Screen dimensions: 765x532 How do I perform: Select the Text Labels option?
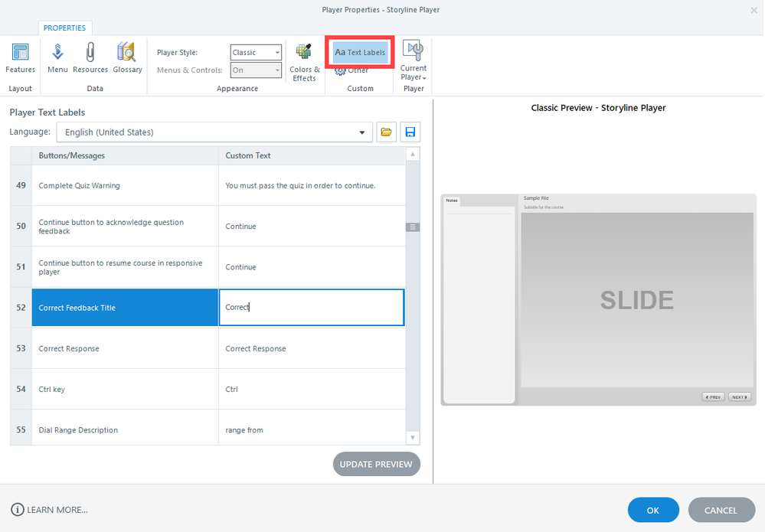(x=360, y=52)
